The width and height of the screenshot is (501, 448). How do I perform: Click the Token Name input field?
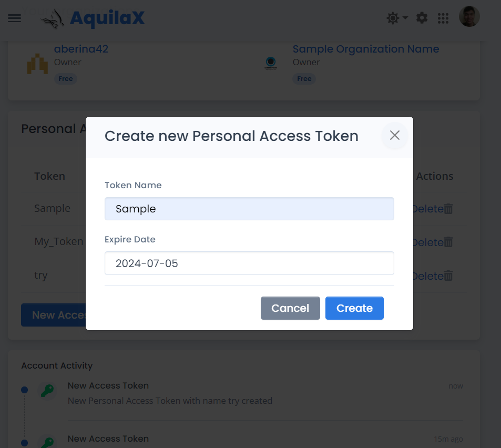(x=249, y=209)
